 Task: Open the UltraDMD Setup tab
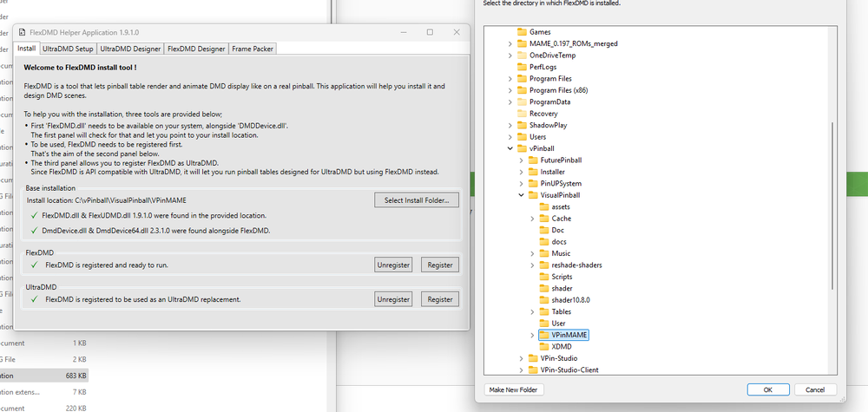[x=68, y=49]
